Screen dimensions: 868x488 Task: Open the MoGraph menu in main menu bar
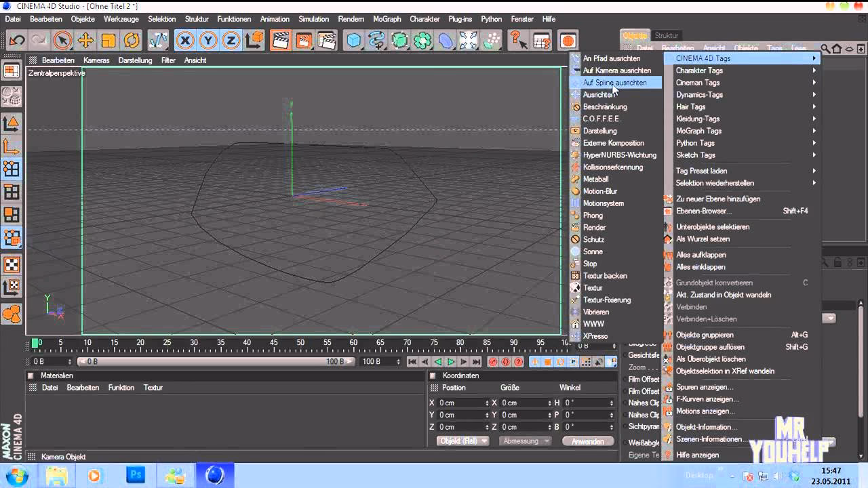click(387, 19)
